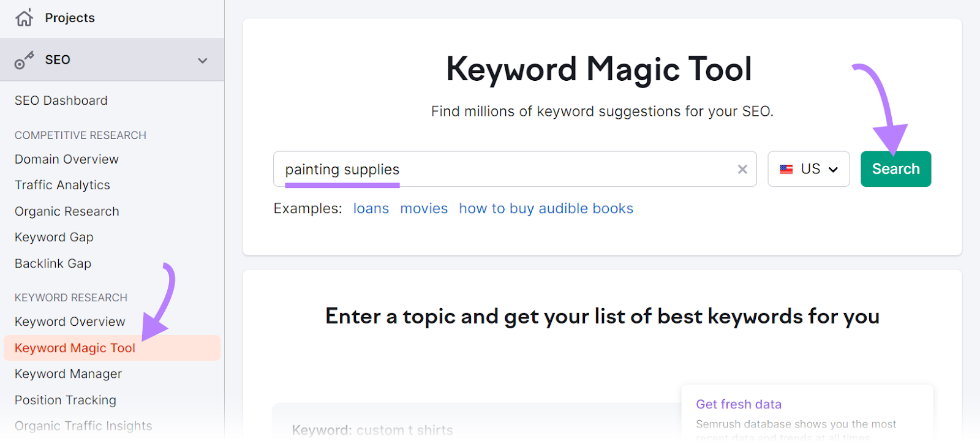Select the 'loans' example link
Screen dimensions: 980x444
coord(371,209)
